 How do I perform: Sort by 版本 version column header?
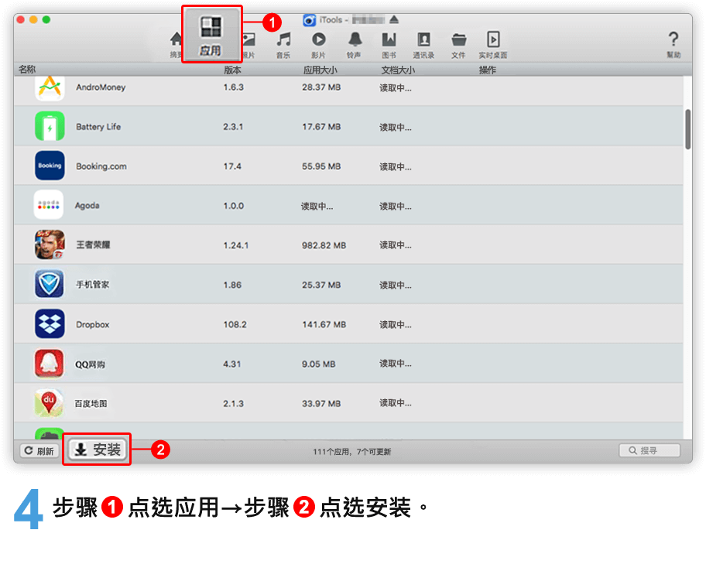tap(232, 70)
